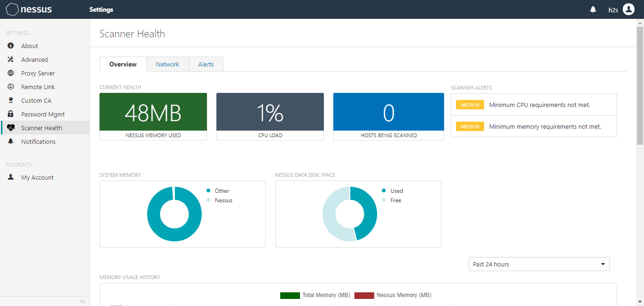Collapse the settings sidebar with the chevron

(83, 301)
